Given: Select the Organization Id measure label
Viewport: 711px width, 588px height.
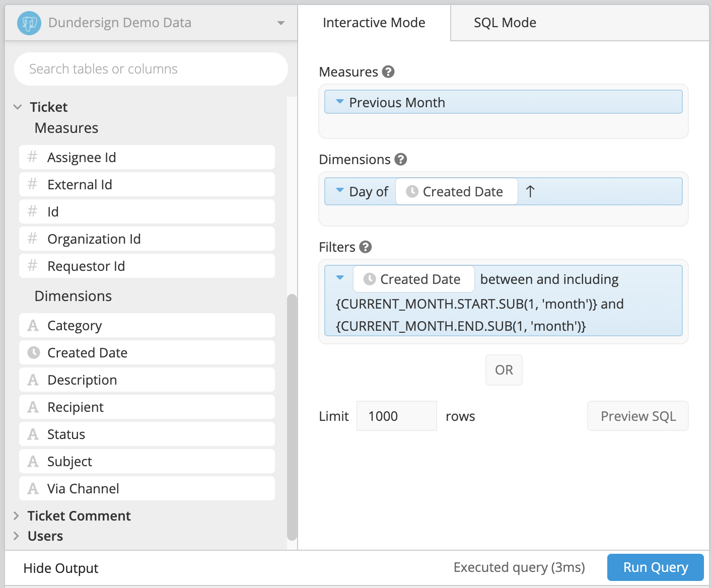Looking at the screenshot, I should [x=94, y=239].
